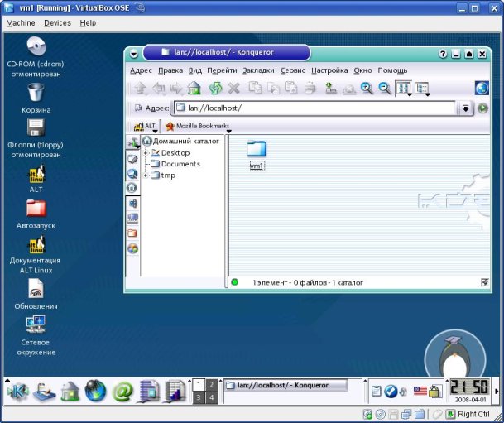Open Сетевое окружение desktop icon
The image size is (504, 423).
(x=36, y=324)
